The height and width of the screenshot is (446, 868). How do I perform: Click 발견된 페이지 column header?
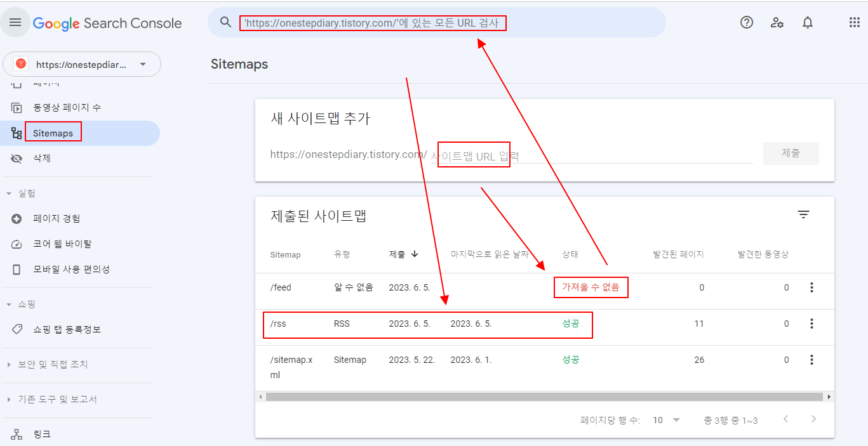(679, 254)
